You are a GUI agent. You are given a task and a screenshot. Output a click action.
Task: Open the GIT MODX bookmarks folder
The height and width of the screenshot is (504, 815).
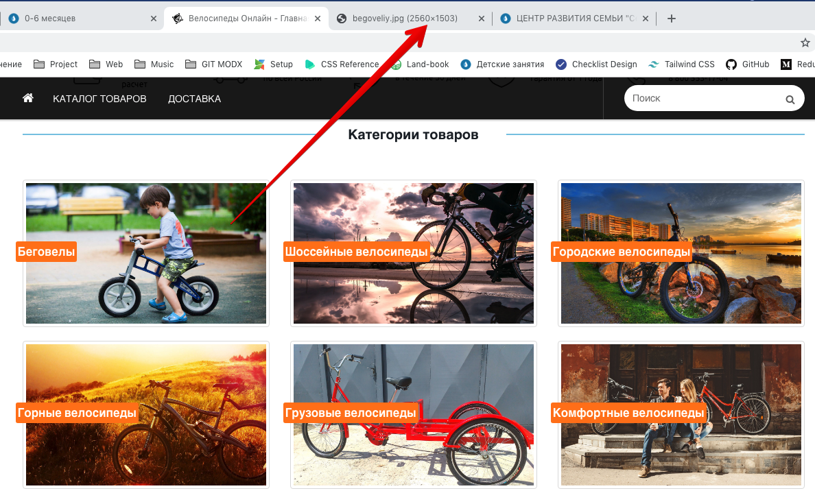tap(214, 64)
